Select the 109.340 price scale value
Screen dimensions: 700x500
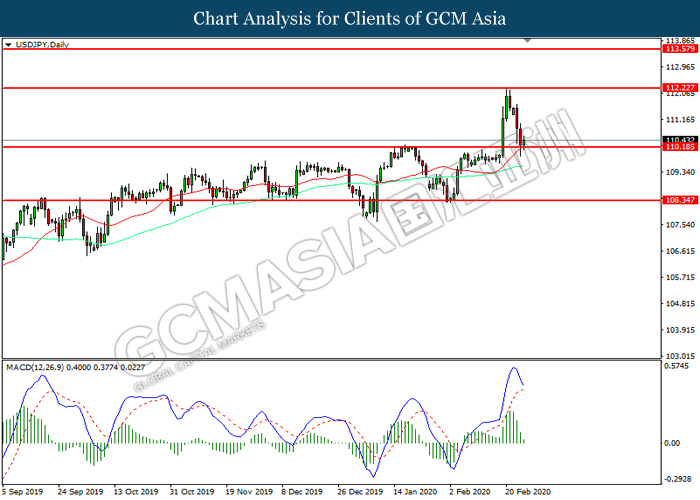tap(680, 172)
